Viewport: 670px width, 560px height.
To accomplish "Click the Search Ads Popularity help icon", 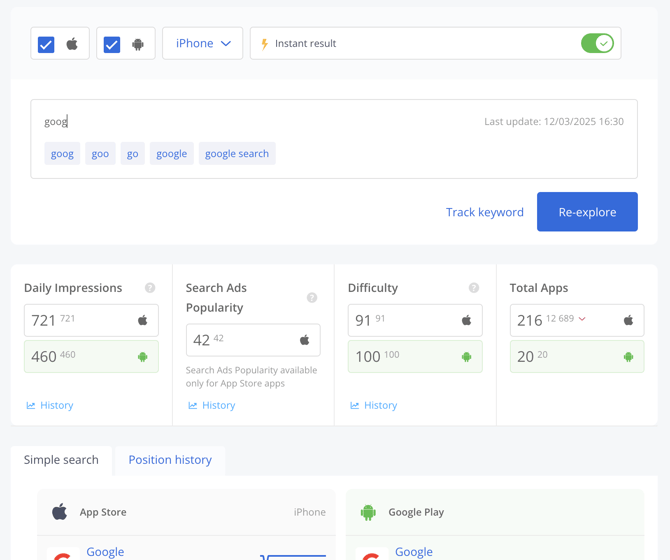I will tap(312, 298).
